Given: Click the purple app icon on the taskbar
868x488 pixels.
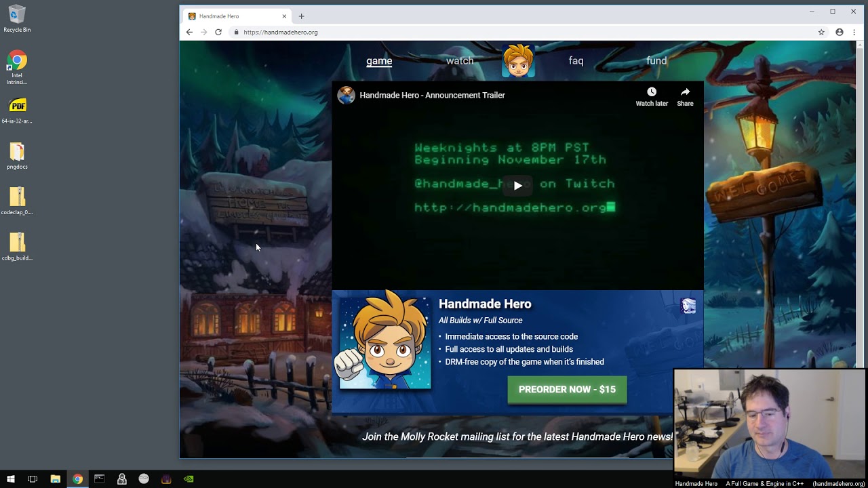Looking at the screenshot, I should click(x=166, y=479).
